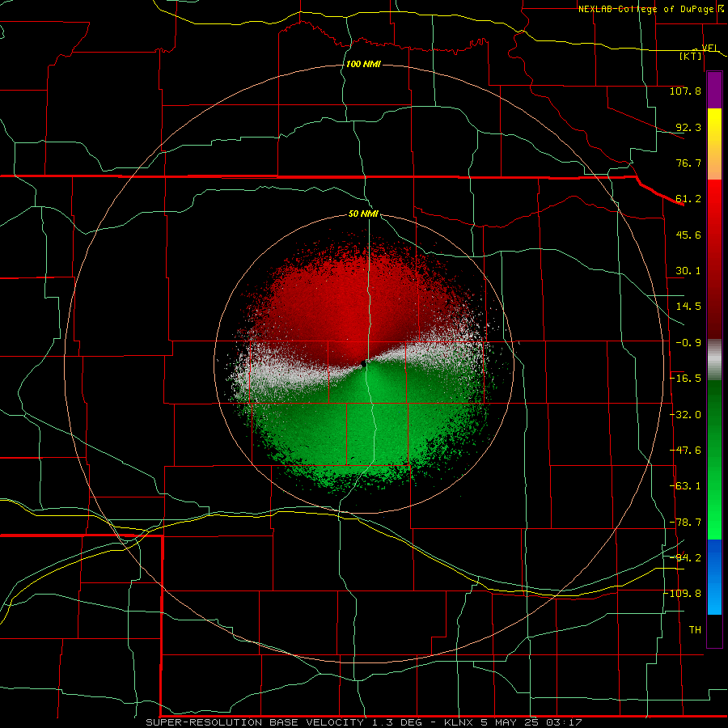Select the -47.6 scale label
Screen dimensions: 728x728
pos(685,451)
